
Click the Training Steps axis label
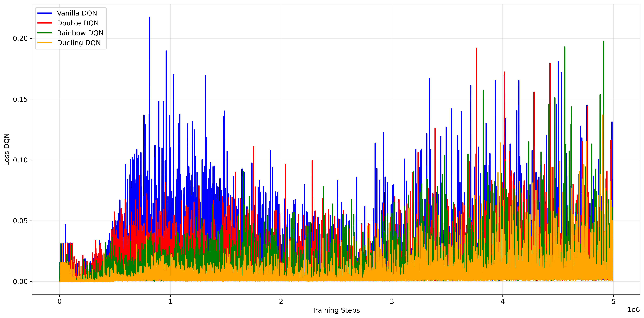[335, 310]
